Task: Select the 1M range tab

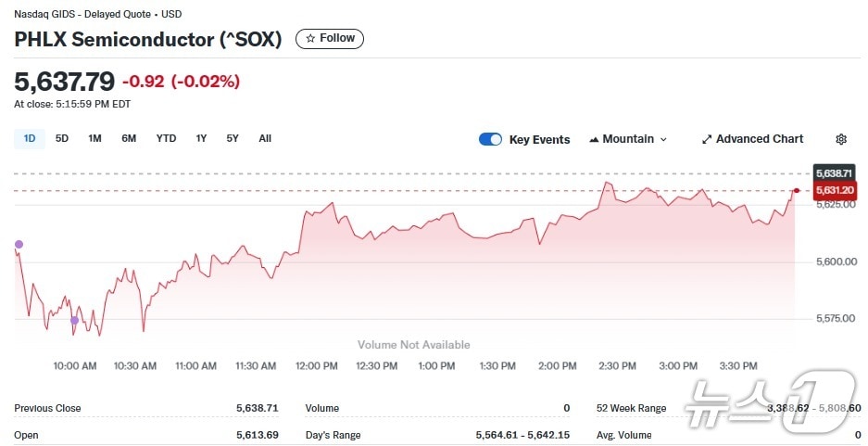Action: pos(94,139)
